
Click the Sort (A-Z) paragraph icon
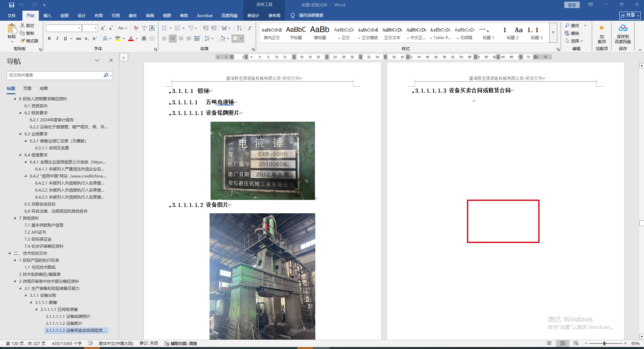point(239,28)
